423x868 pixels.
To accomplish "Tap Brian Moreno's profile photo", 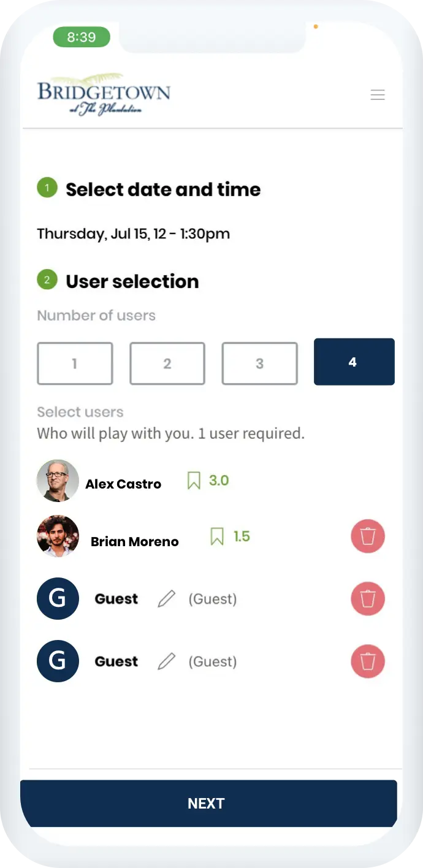I will click(x=58, y=536).
